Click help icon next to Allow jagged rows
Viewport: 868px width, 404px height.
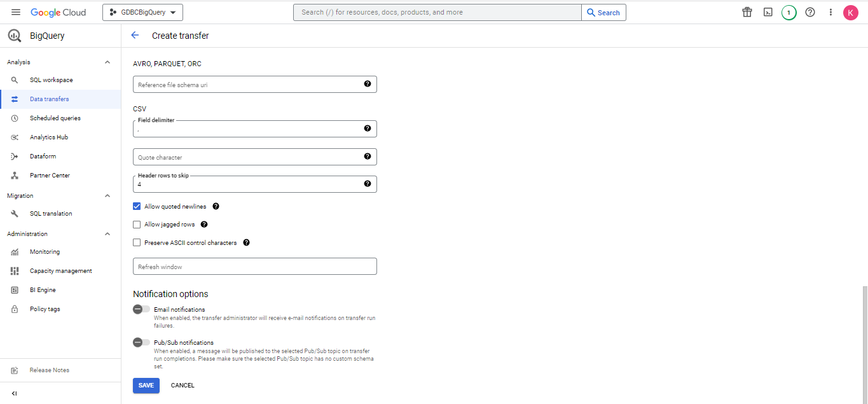click(204, 225)
